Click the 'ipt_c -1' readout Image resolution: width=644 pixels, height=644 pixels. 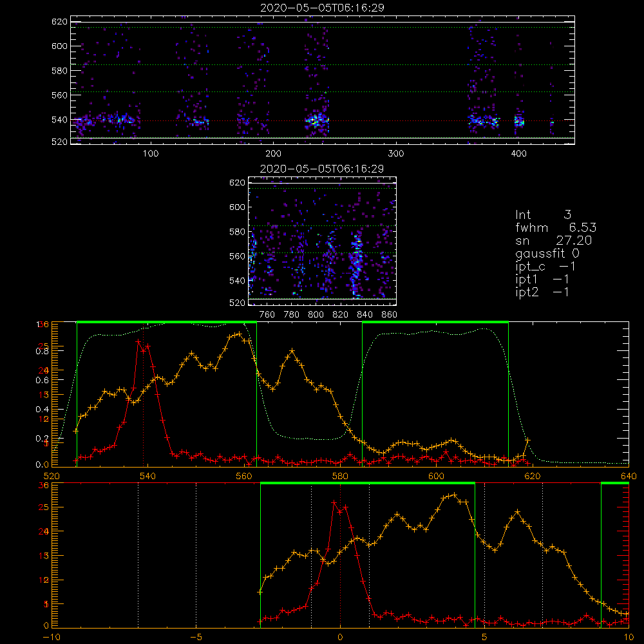click(545, 267)
